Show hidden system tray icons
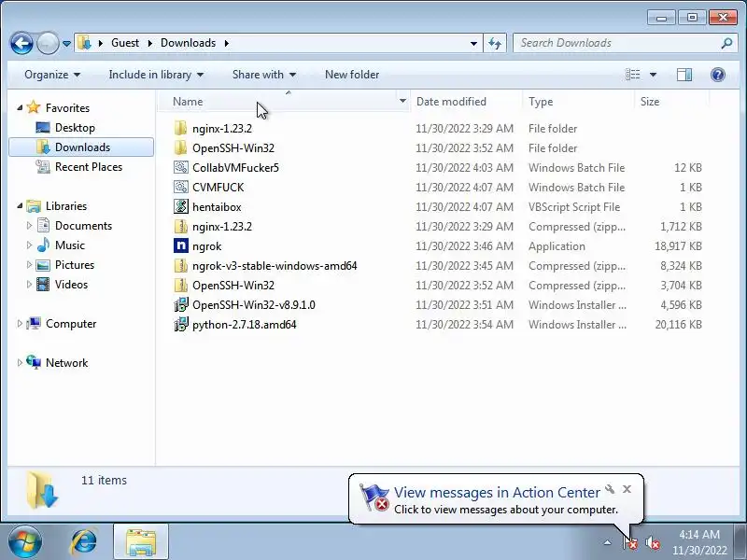 607,542
